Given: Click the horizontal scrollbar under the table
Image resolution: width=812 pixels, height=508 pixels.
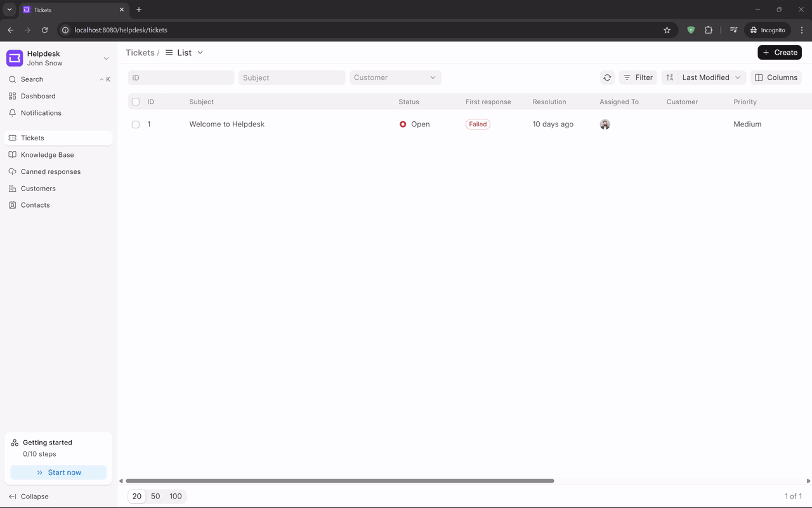Looking at the screenshot, I should (x=340, y=481).
